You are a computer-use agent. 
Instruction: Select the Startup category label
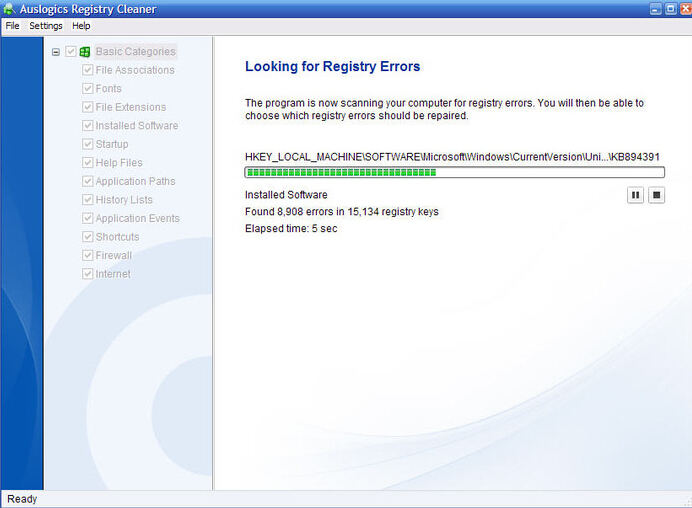point(112,144)
